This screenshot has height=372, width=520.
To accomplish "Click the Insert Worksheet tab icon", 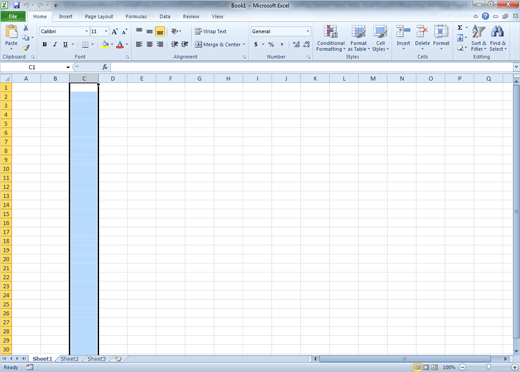I will (x=118, y=359).
